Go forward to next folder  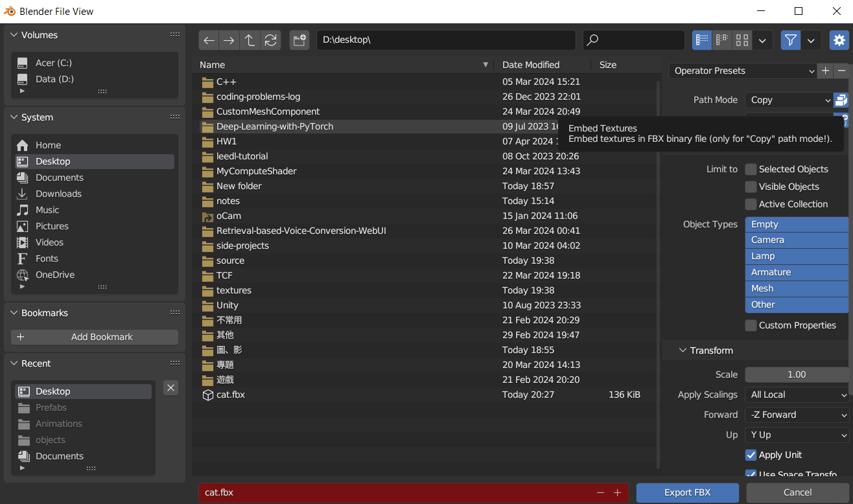click(x=229, y=40)
